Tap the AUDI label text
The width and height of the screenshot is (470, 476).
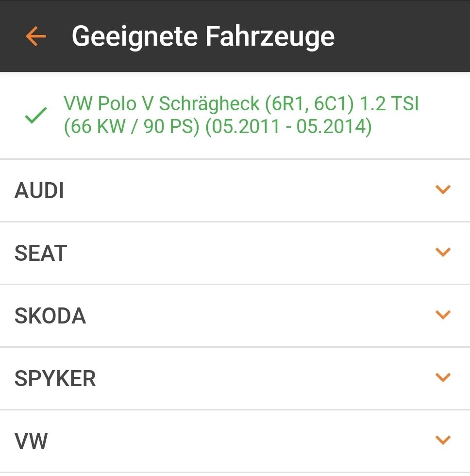(x=39, y=190)
